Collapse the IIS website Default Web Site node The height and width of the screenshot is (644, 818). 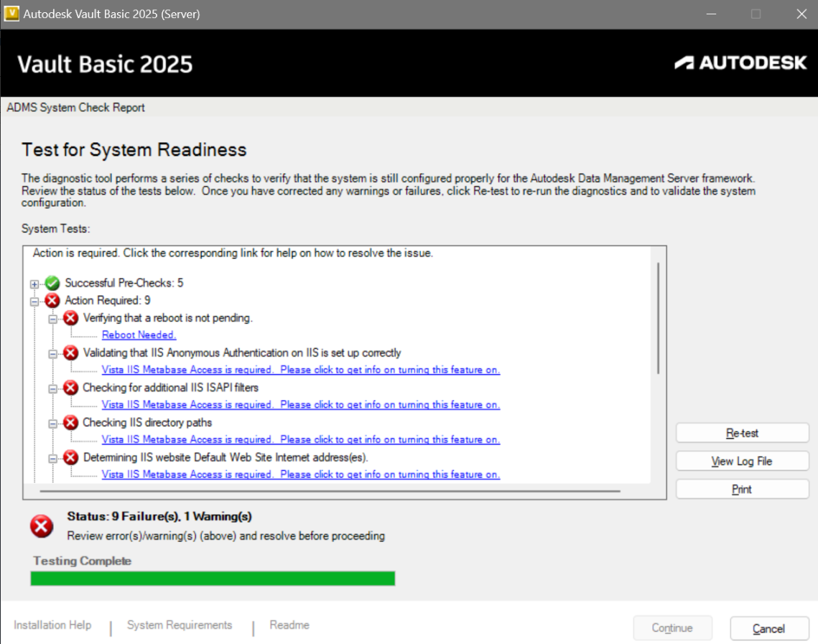click(x=53, y=457)
